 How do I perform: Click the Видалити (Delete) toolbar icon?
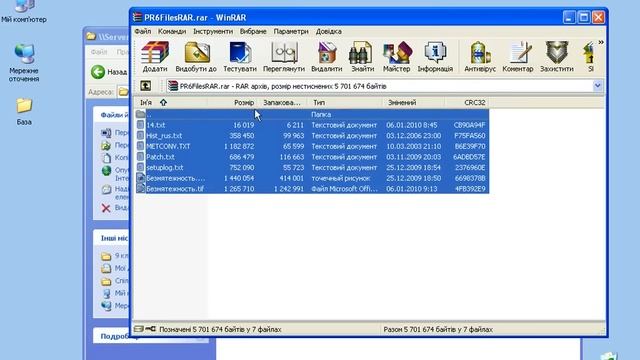[x=327, y=57]
